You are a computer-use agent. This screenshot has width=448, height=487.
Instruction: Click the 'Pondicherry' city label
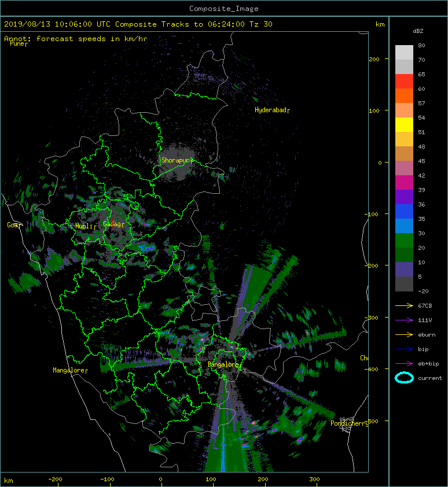349,423
